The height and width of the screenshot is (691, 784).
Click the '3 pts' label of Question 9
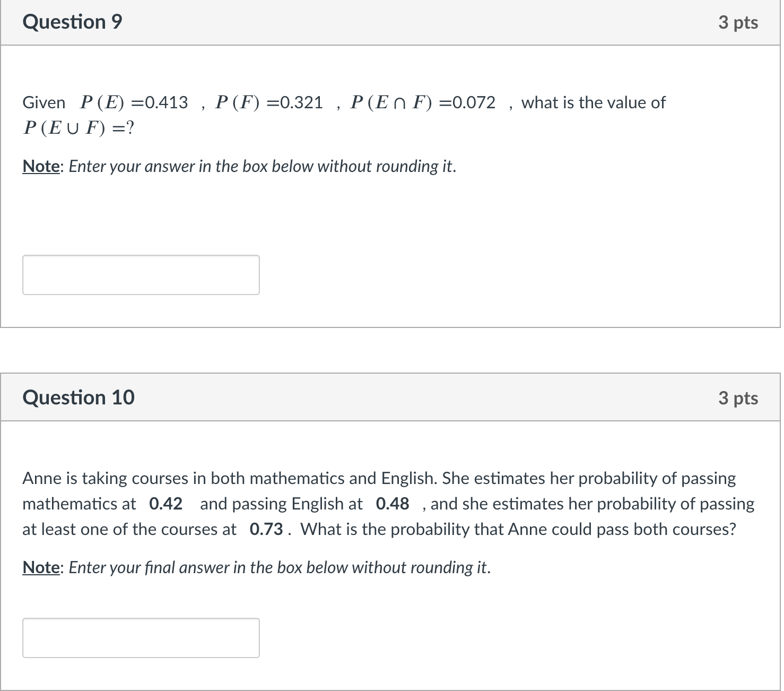click(738, 23)
